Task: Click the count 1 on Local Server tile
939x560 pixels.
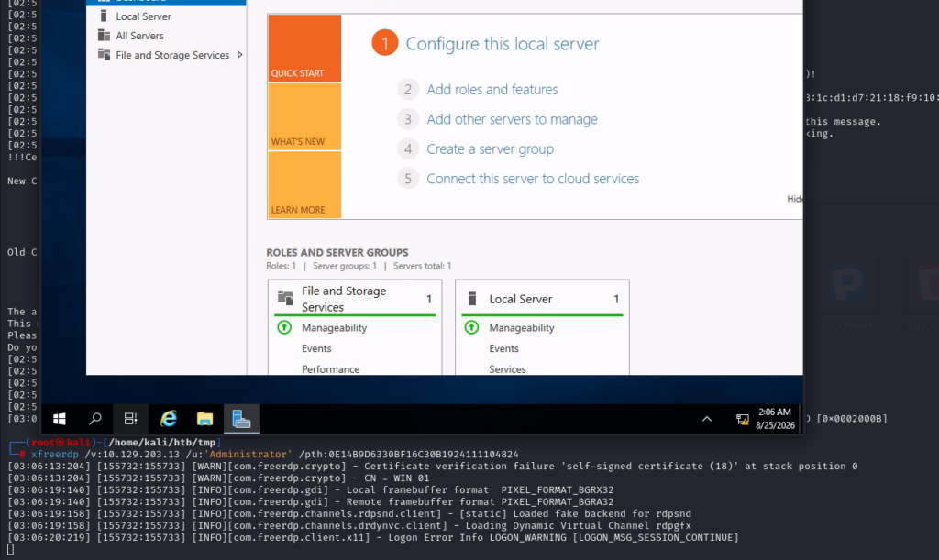Action: coord(616,299)
